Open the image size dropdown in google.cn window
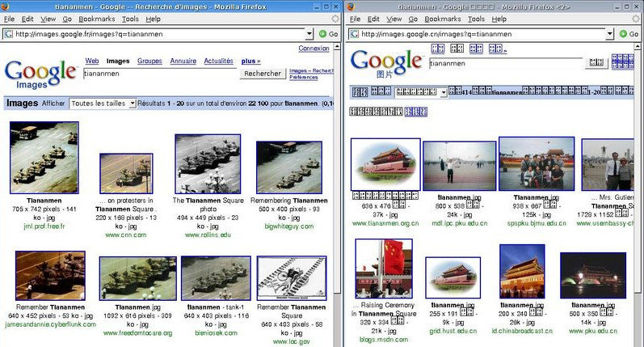644x347 pixels. tap(421, 92)
